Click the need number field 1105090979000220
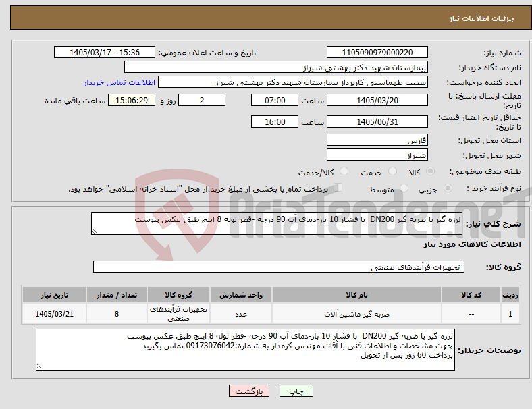The image size is (532, 409). click(377, 52)
